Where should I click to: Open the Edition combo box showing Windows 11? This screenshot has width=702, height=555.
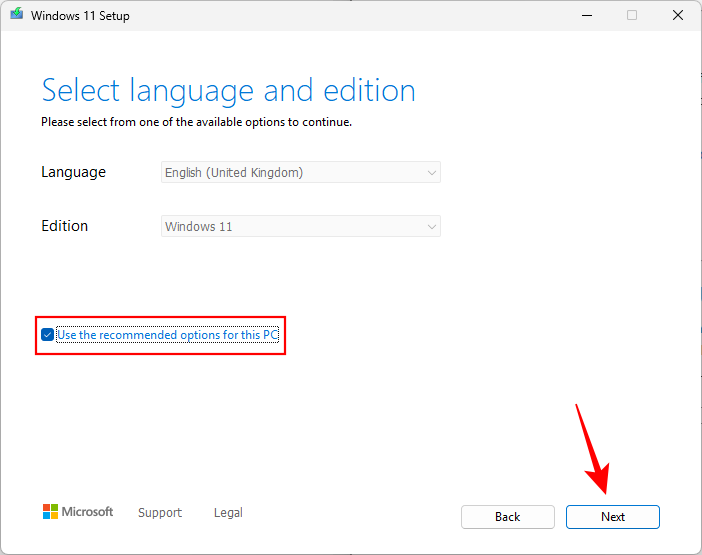[x=300, y=226]
